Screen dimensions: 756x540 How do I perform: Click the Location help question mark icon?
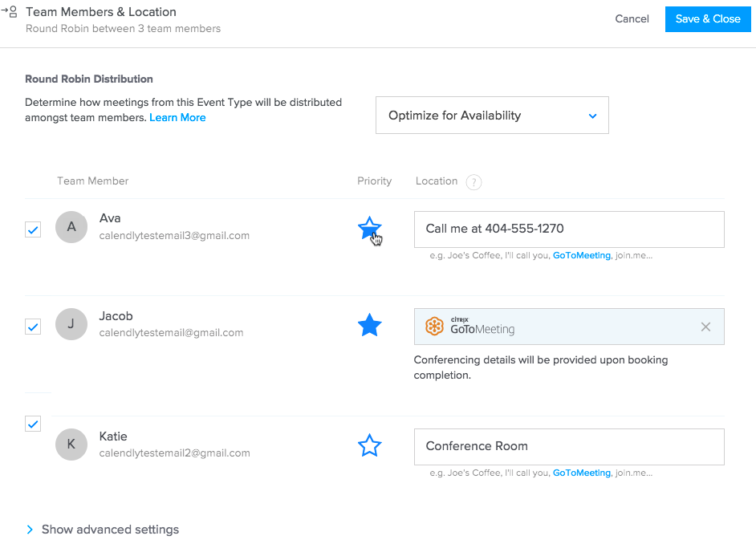click(x=474, y=182)
